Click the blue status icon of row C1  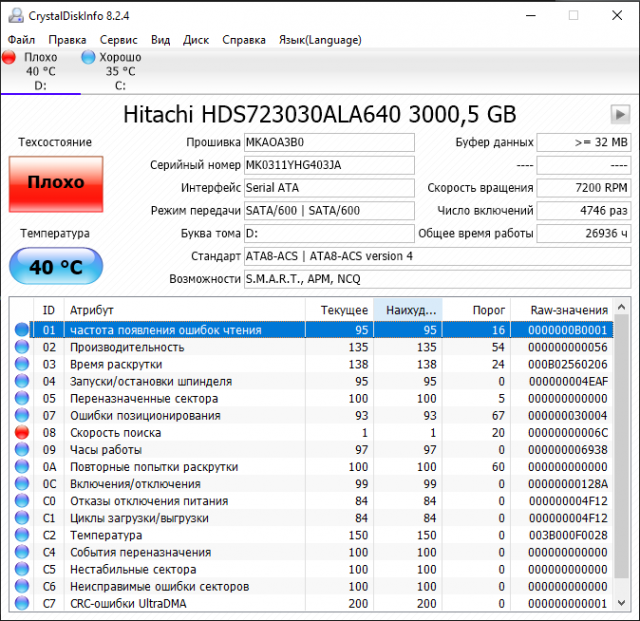(x=22, y=518)
